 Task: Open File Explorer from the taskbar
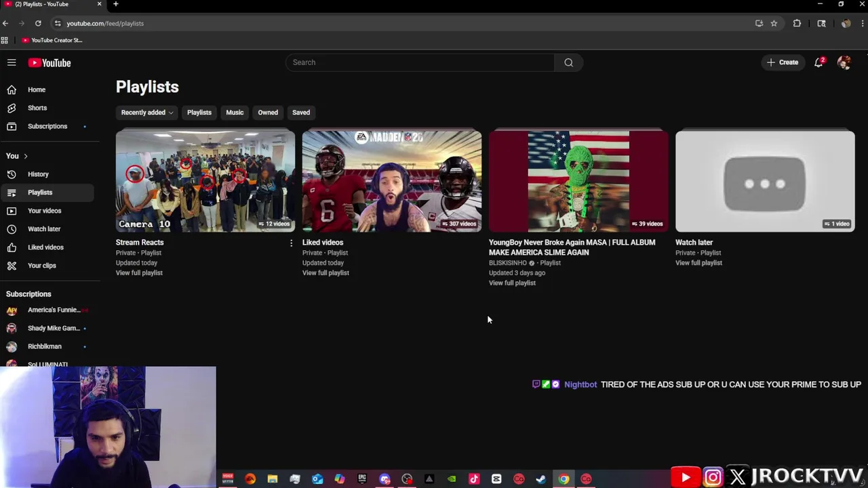pyautogui.click(x=273, y=479)
